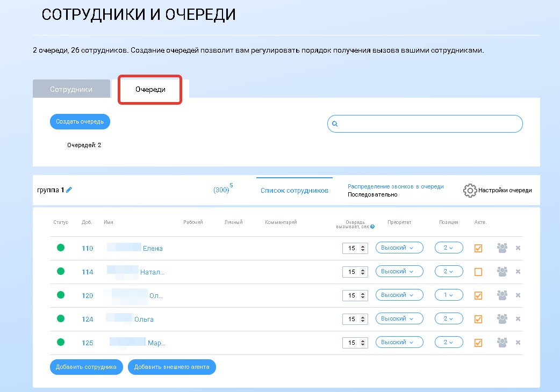
Task: Click the group icon in Ольга's row
Action: pyautogui.click(x=502, y=319)
